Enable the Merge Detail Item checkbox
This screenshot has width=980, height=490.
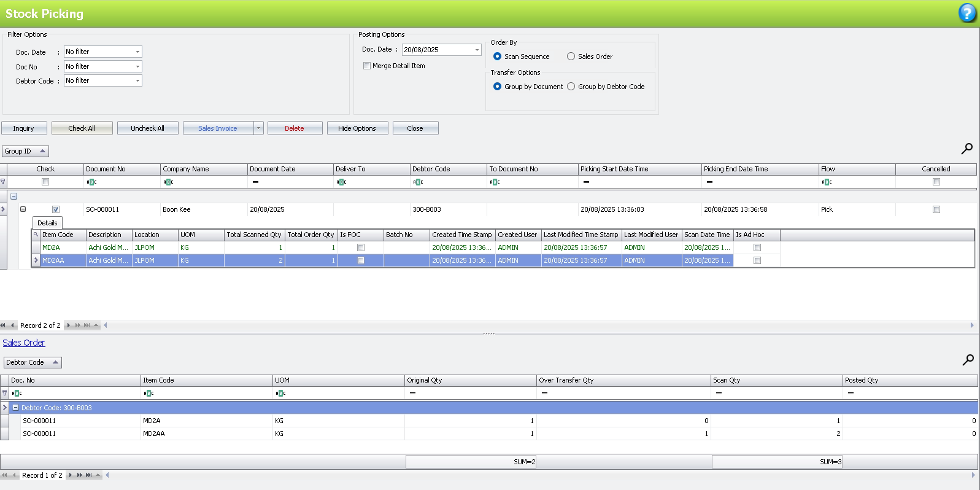367,66
